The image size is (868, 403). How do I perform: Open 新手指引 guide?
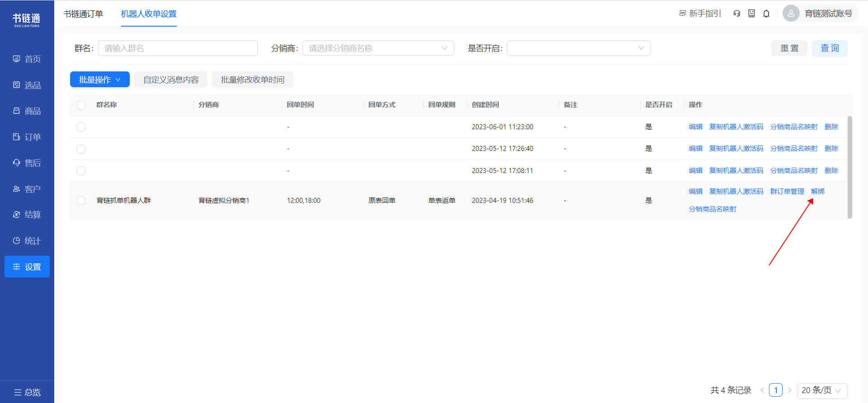point(700,14)
